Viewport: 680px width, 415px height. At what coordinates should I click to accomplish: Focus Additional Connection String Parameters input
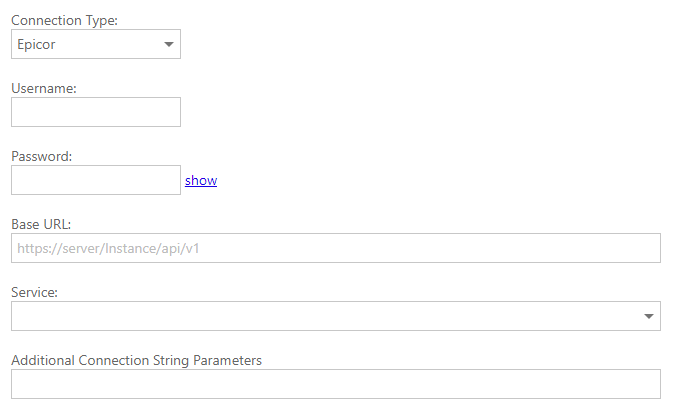335,384
